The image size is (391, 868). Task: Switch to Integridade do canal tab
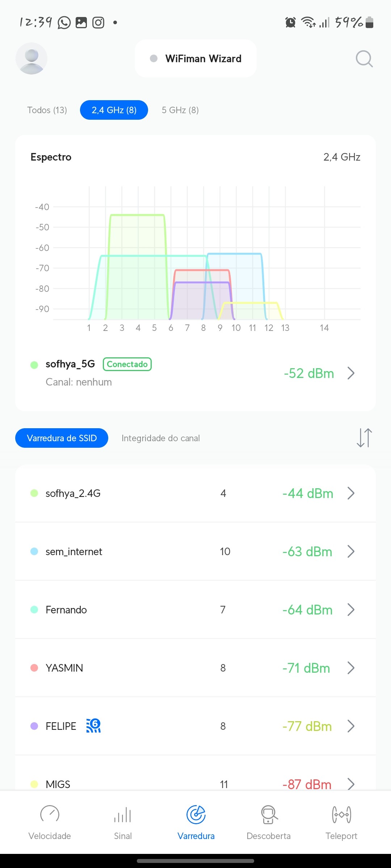[161, 438]
